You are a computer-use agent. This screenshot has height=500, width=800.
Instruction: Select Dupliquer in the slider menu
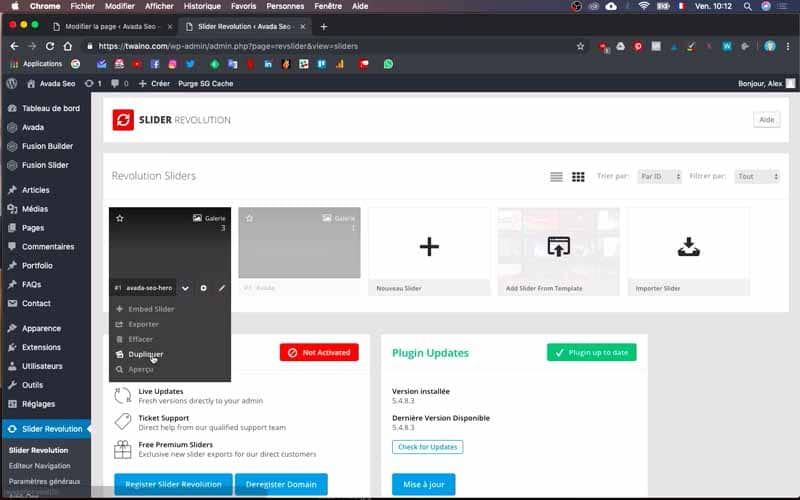tap(145, 354)
